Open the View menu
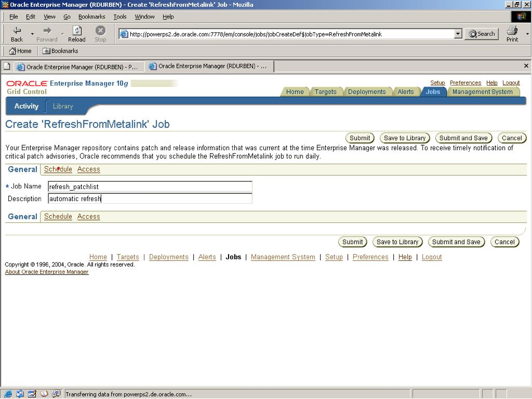 tap(49, 17)
